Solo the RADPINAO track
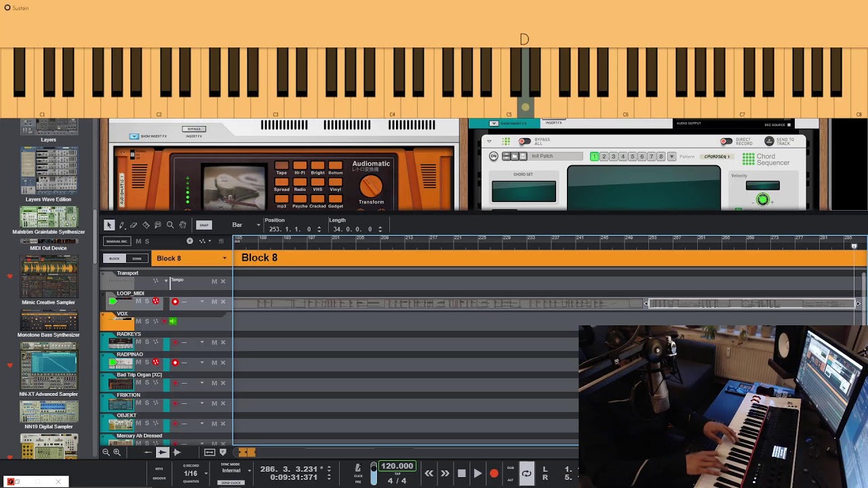This screenshot has height=488, width=868. coord(146,362)
